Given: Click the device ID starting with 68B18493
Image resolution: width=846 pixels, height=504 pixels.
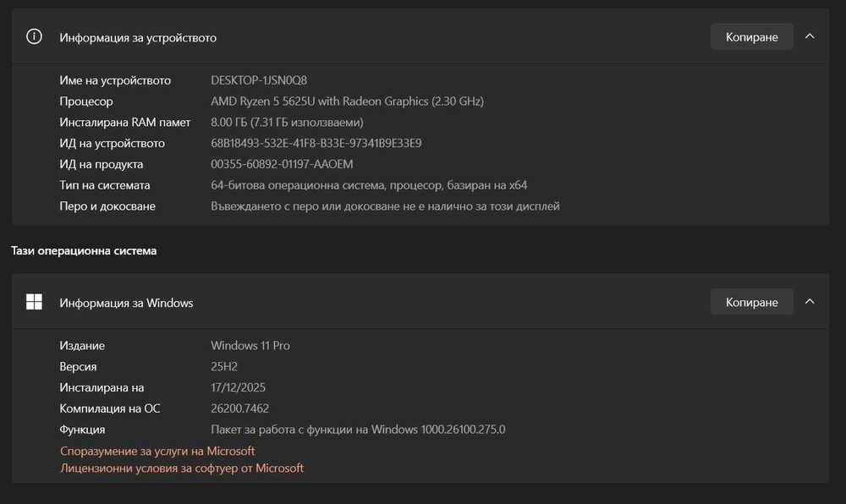Looking at the screenshot, I should 316,143.
